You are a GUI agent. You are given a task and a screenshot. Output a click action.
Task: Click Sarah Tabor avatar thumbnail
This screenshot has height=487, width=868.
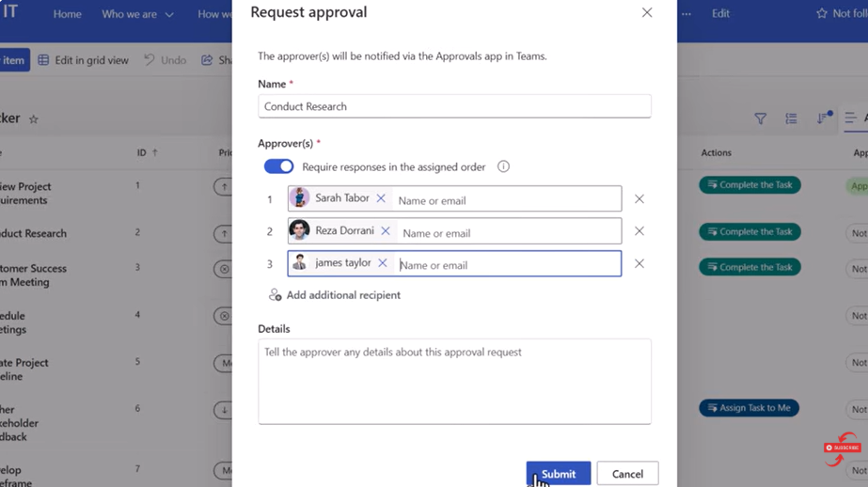tap(299, 198)
